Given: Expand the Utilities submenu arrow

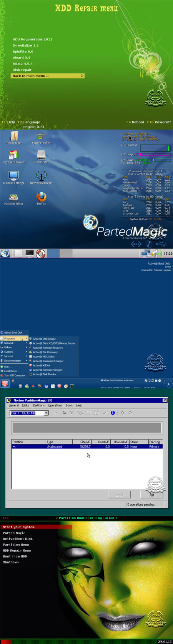Looking at the screenshot, I should pyautogui.click(x=27, y=347).
